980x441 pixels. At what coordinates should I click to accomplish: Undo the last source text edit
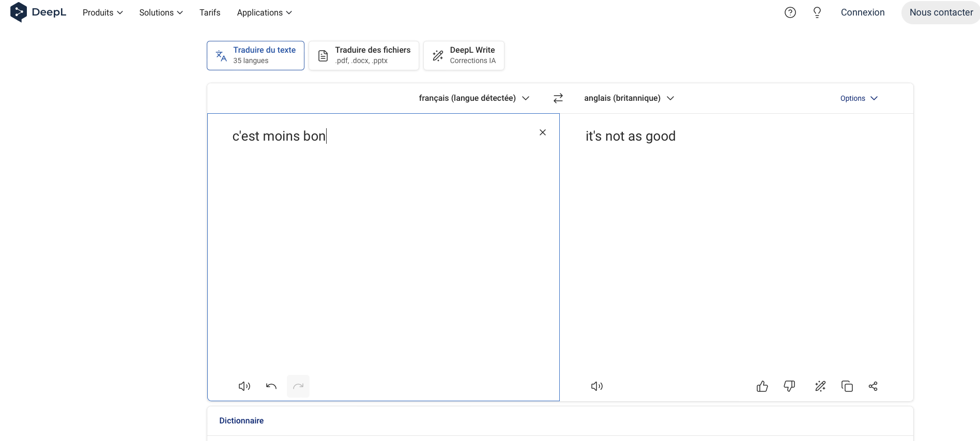(x=271, y=386)
